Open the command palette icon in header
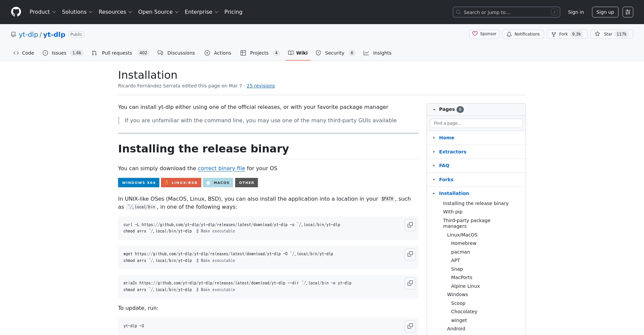 click(628, 12)
